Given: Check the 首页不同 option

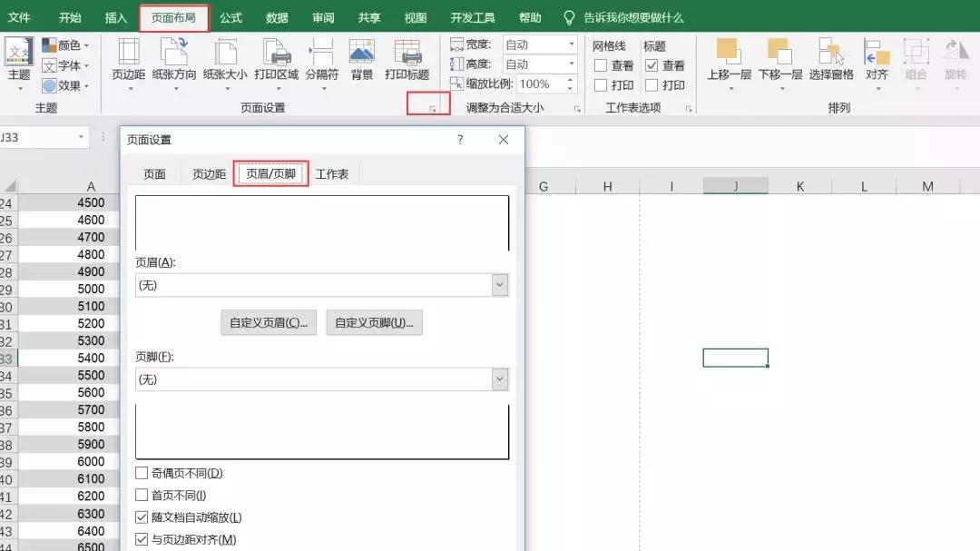Looking at the screenshot, I should 141,495.
